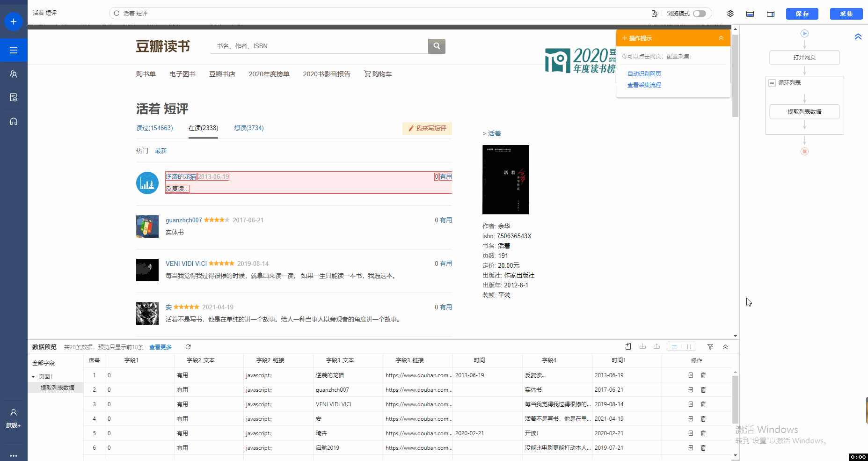Click the 保存 save button
The width and height of the screenshot is (868, 461).
pos(802,14)
